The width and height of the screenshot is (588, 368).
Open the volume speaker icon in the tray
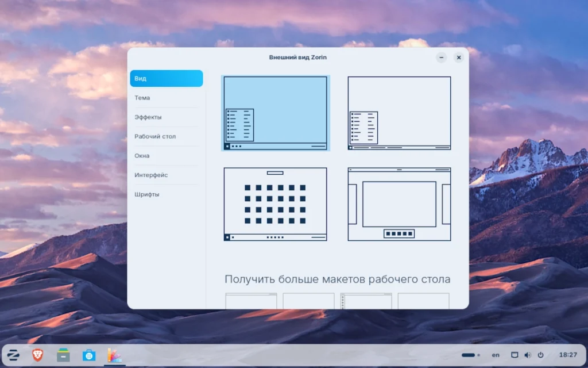tap(528, 355)
